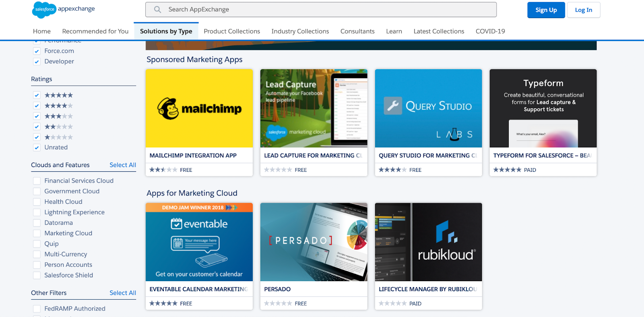Screen dimensions: 644x317
Task: Check the Multi-Currency filter
Action: (37, 254)
